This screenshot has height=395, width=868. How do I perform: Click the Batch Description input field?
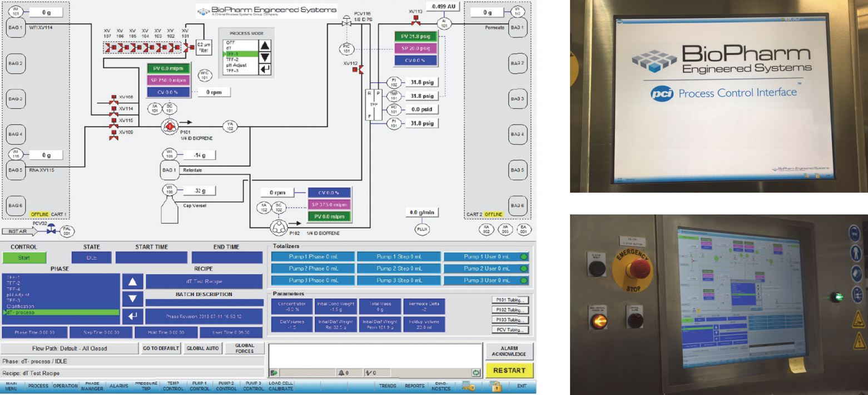click(x=203, y=303)
